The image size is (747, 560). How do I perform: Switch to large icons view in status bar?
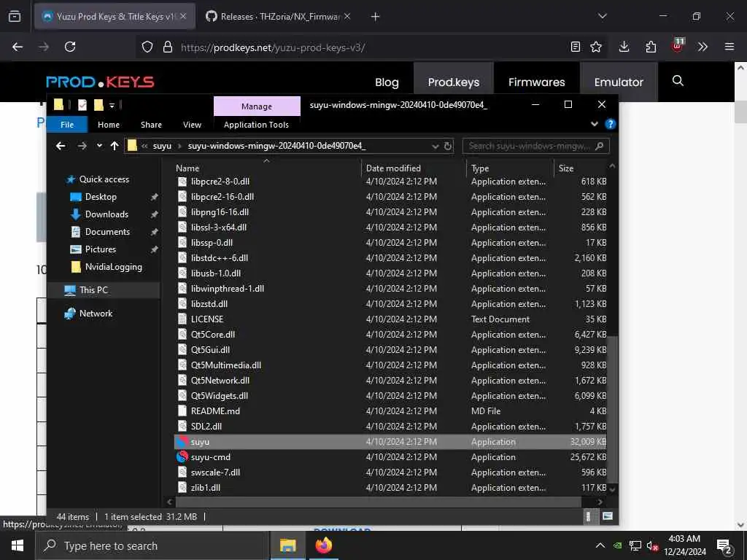tap(608, 516)
